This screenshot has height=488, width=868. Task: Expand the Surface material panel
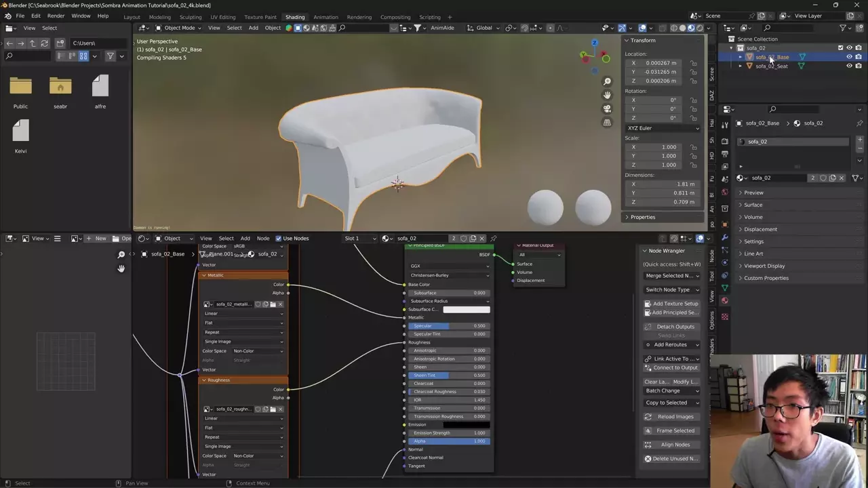point(753,205)
